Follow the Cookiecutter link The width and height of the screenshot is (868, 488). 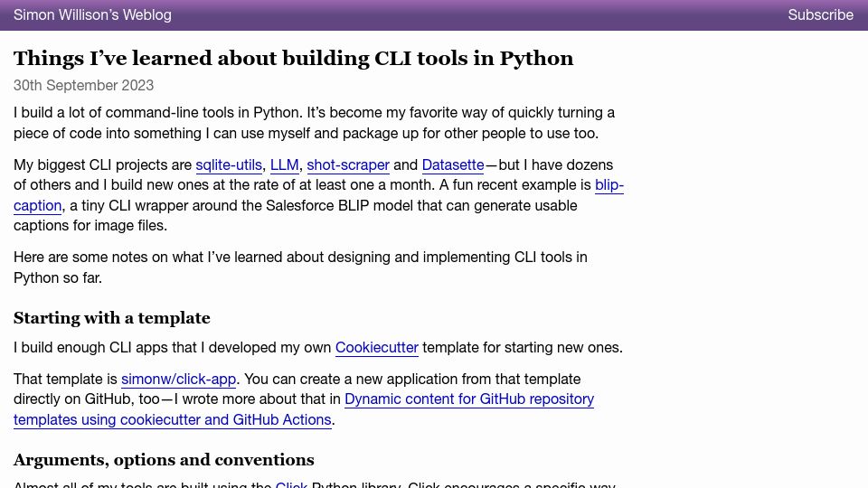tap(377, 347)
